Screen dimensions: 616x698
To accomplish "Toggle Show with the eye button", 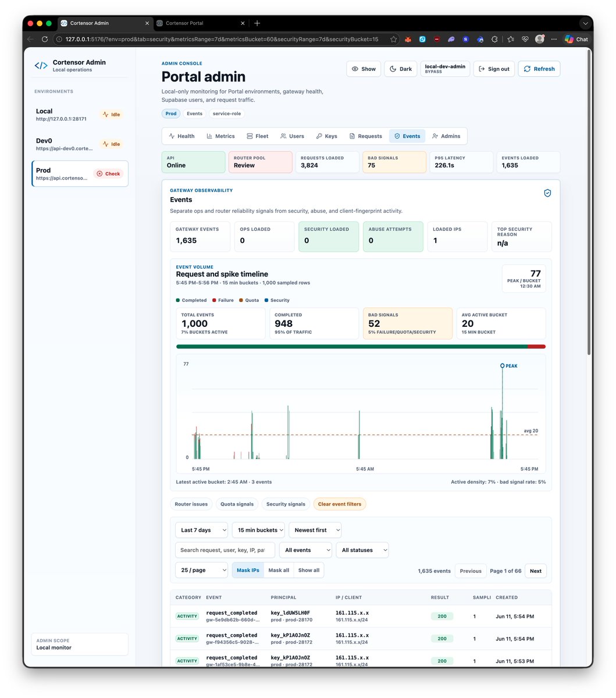I will 364,69.
